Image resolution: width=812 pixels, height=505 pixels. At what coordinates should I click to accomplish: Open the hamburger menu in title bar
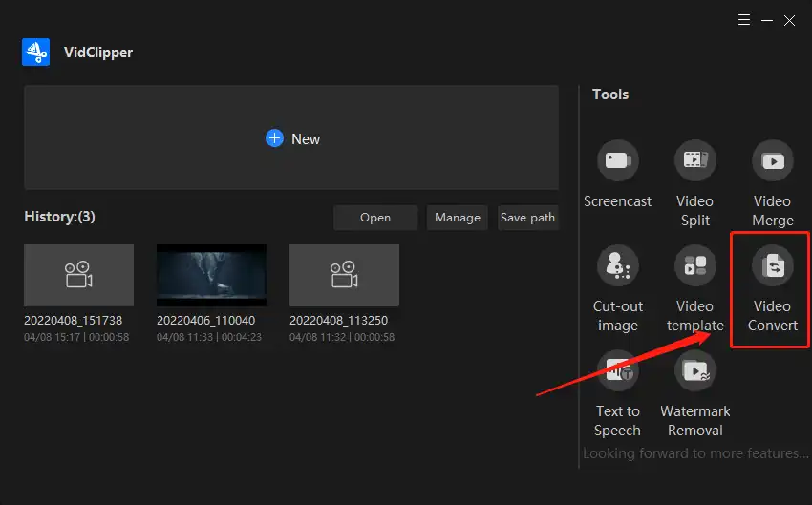click(x=744, y=20)
